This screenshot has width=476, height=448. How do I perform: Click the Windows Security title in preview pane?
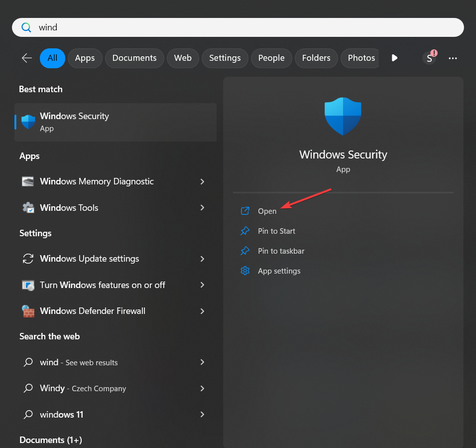343,154
